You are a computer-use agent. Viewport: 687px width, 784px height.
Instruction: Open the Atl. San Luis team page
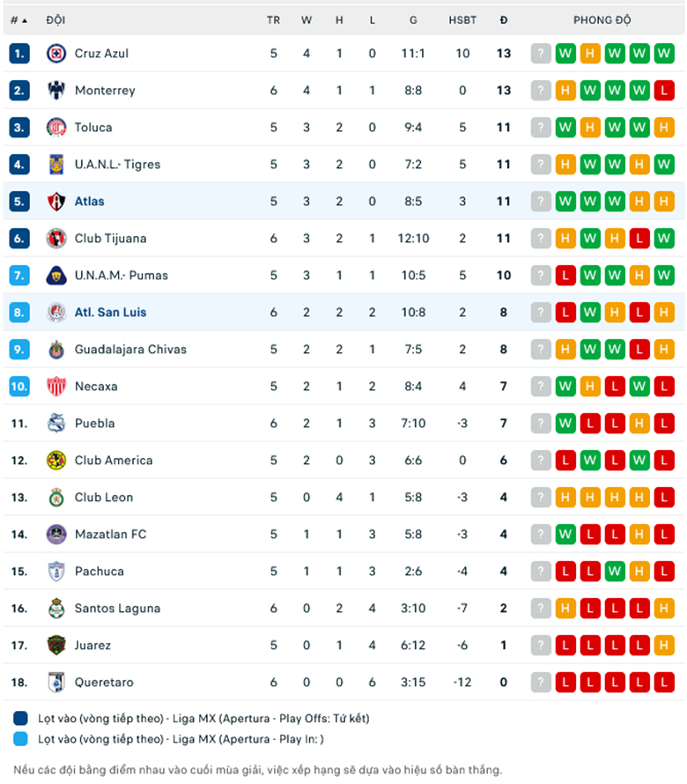click(x=110, y=313)
